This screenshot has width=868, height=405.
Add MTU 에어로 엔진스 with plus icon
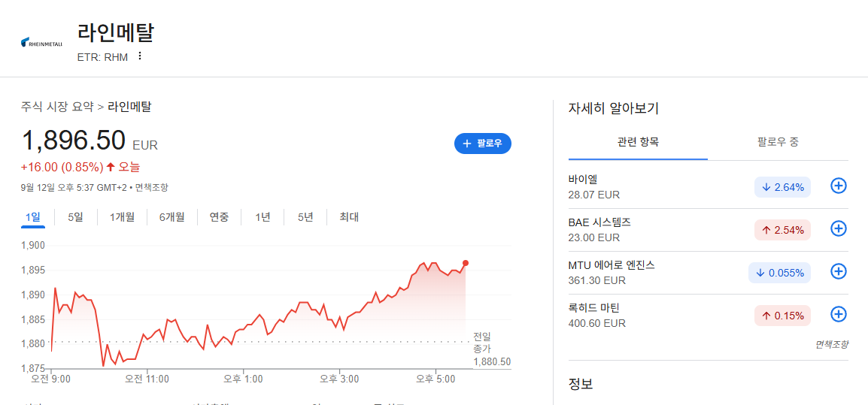[839, 271]
